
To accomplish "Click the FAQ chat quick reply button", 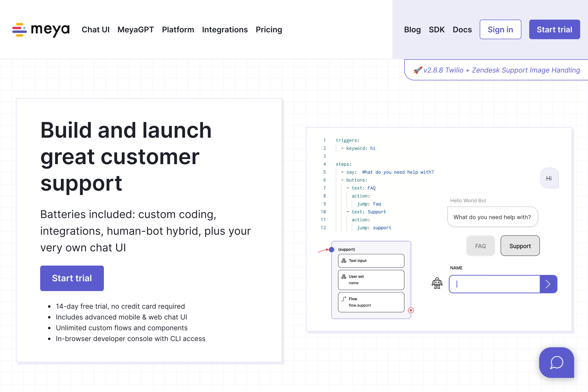I will [480, 246].
